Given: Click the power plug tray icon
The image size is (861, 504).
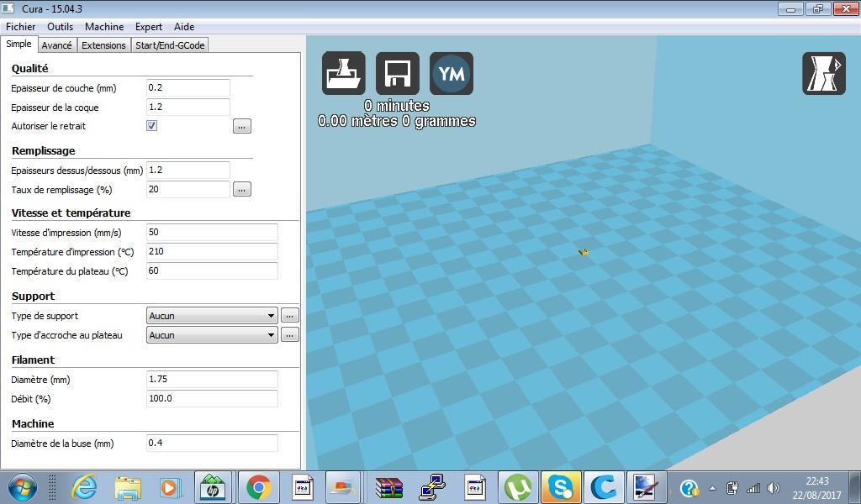Looking at the screenshot, I should (x=732, y=487).
